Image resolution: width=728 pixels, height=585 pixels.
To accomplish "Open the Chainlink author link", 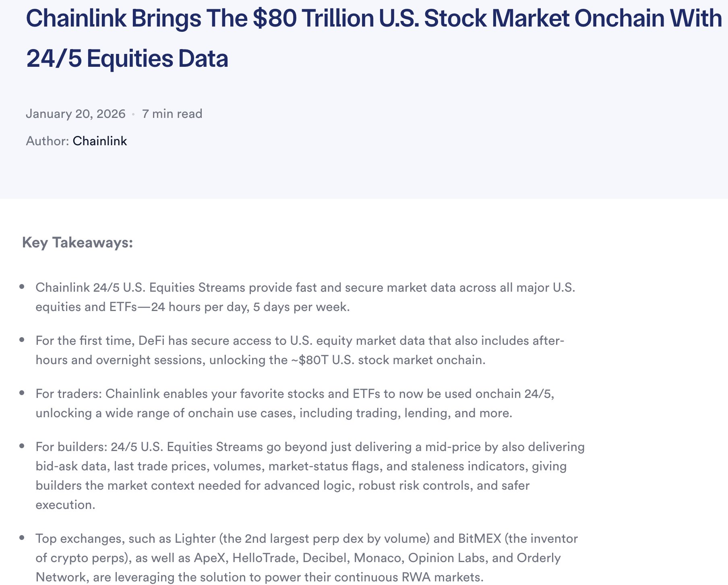I will click(99, 141).
